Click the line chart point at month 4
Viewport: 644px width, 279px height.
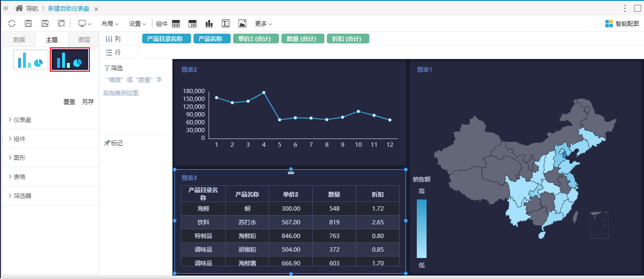264,92
